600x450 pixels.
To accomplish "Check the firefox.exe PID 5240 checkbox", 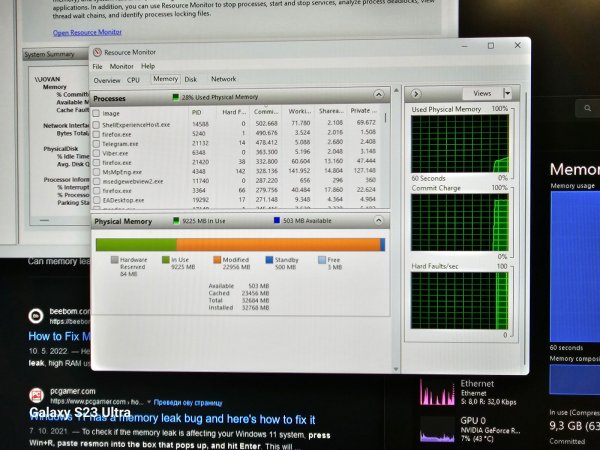I will [96, 134].
